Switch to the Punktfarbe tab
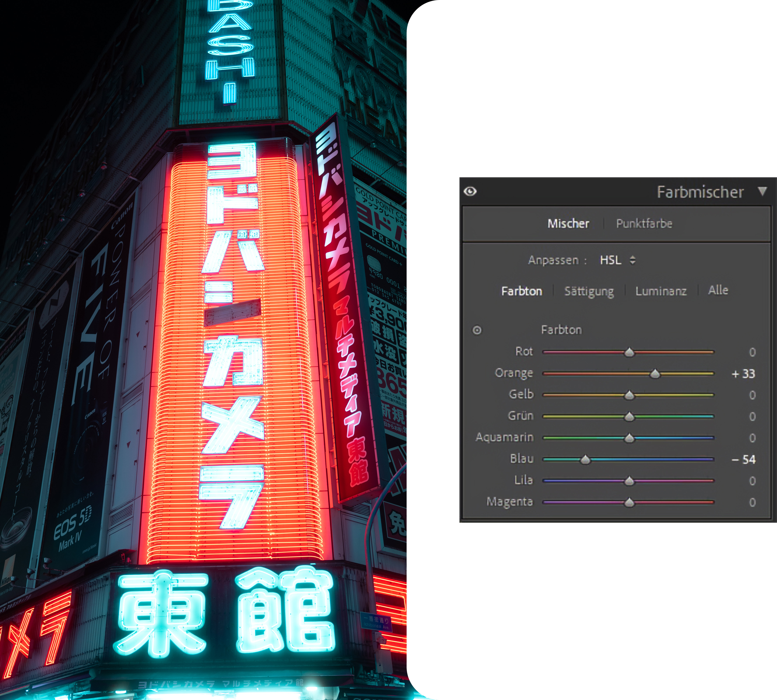The image size is (777, 700). coord(644,223)
